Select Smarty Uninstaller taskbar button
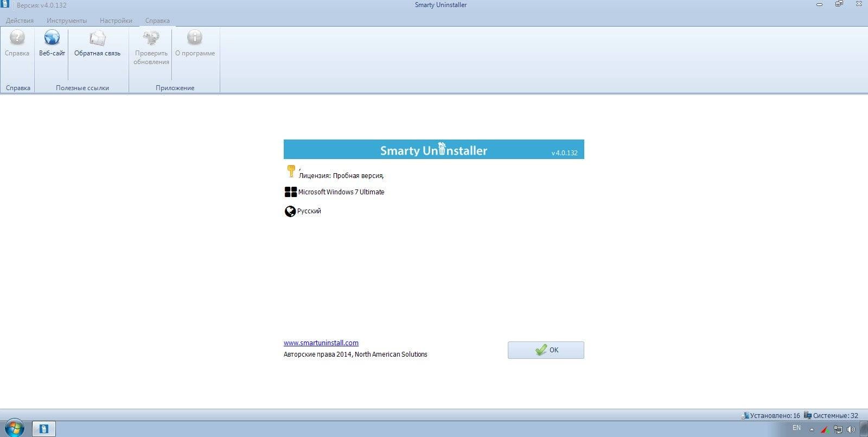This screenshot has height=437, width=868. coord(44,429)
